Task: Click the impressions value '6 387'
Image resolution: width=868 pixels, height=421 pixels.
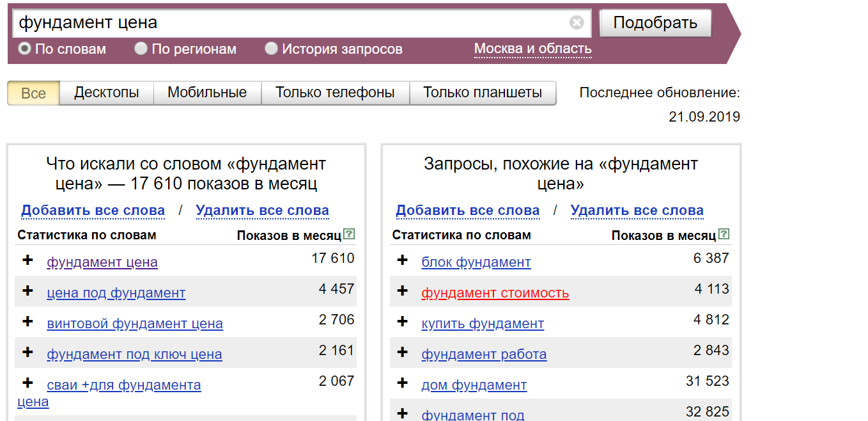Action: (x=711, y=258)
